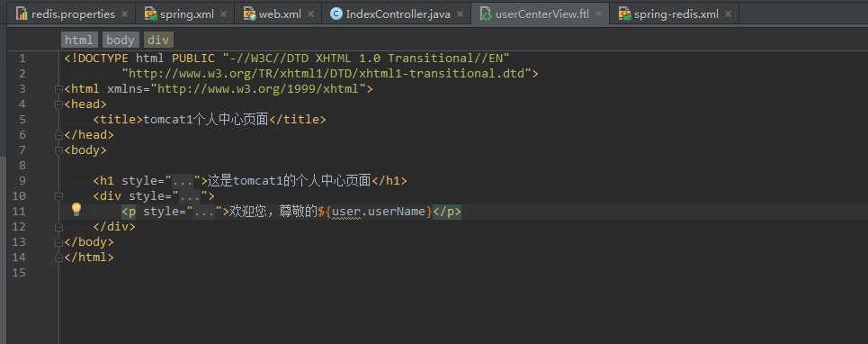The image size is (868, 344).
Task: Click the xhtml1-transitional.dtd URL string
Action: 327,74
